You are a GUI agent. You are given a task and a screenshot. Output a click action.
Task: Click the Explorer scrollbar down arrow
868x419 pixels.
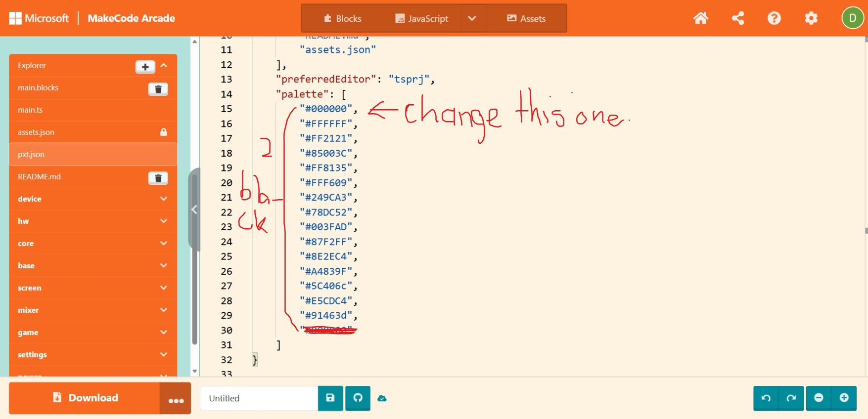[195, 371]
